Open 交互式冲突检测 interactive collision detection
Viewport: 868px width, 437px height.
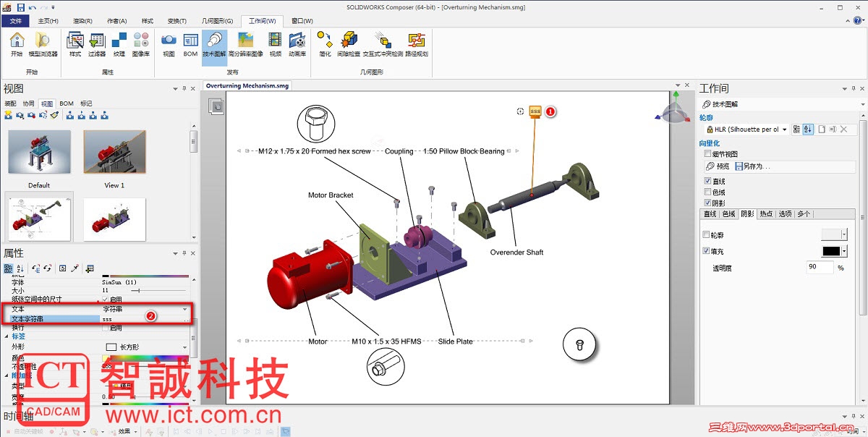pyautogui.click(x=383, y=44)
